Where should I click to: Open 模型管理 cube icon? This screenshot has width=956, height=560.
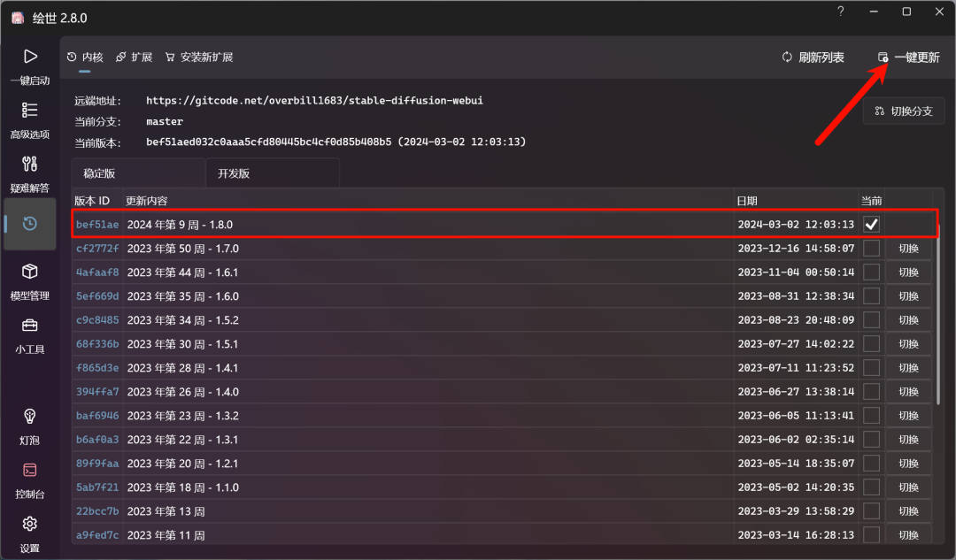coord(30,272)
